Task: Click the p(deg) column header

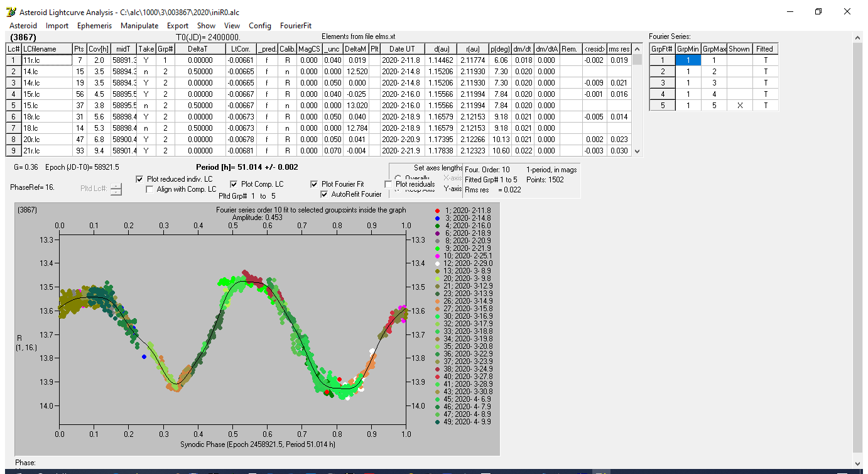Action: click(500, 49)
